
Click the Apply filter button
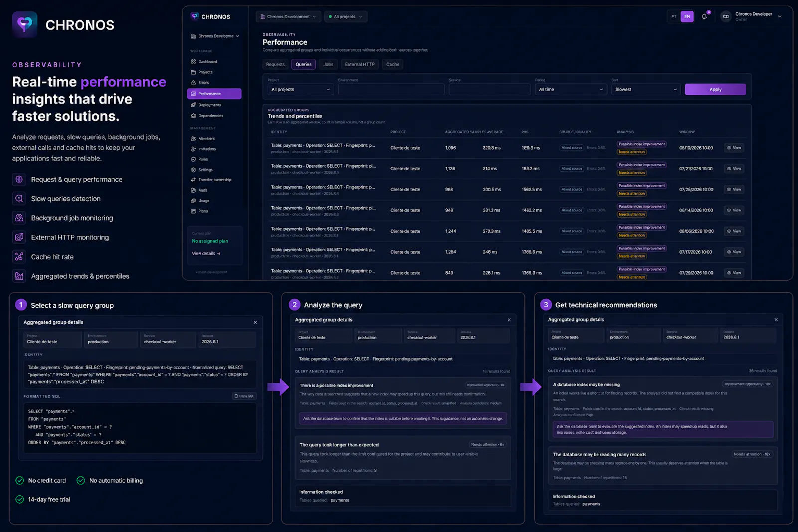tap(715, 90)
